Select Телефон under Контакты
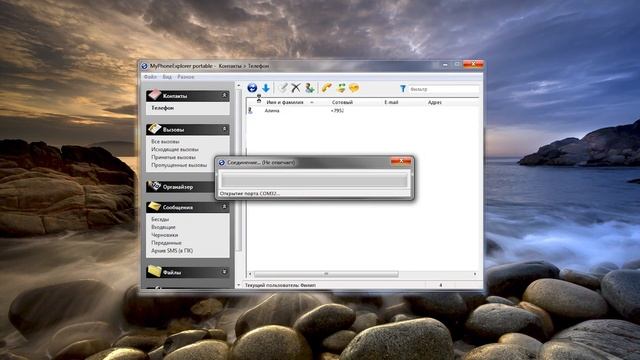 162,108
